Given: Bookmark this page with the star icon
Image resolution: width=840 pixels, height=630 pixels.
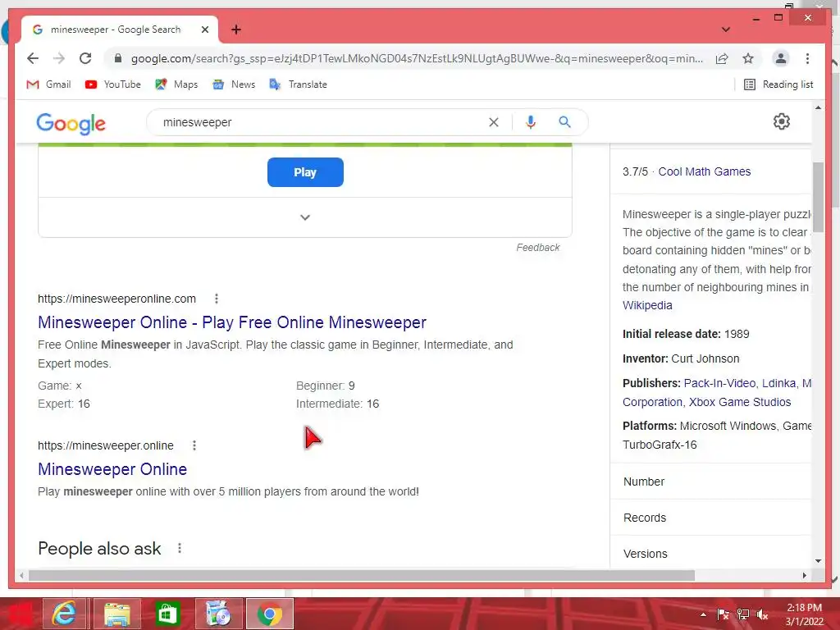Looking at the screenshot, I should coord(748,58).
